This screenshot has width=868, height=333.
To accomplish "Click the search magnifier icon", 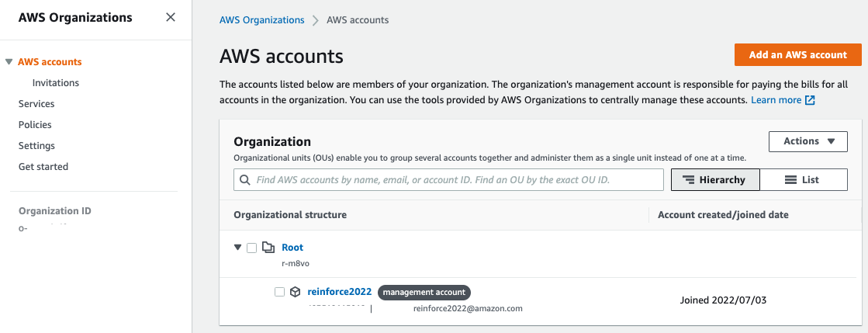I will (x=244, y=180).
